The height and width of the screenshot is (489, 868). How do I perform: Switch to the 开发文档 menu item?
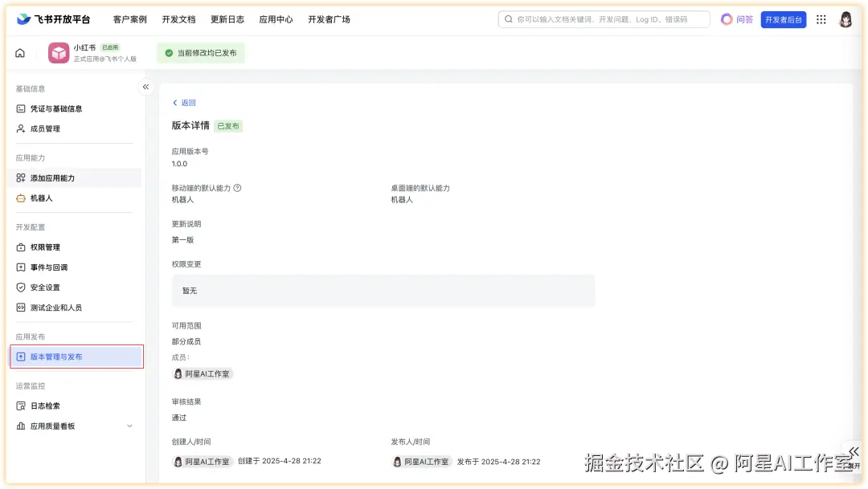pyautogui.click(x=178, y=18)
